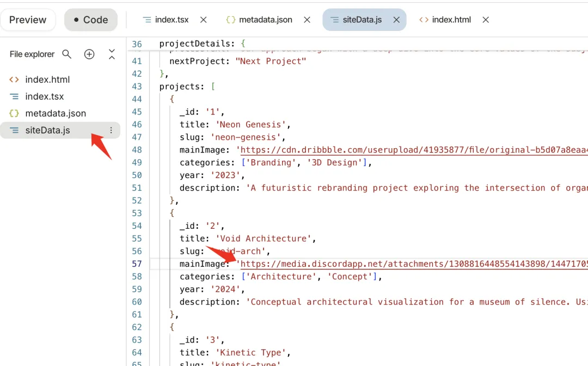The height and width of the screenshot is (366, 588).
Task: Open metadata.json from the file explorer
Action: (55, 113)
